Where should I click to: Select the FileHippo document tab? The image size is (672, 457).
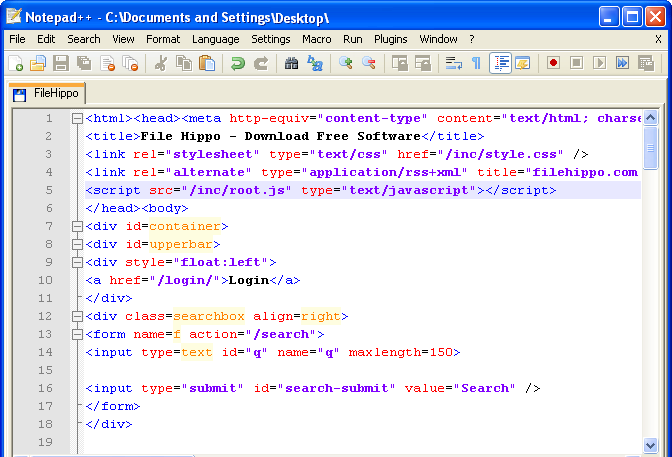pos(47,93)
